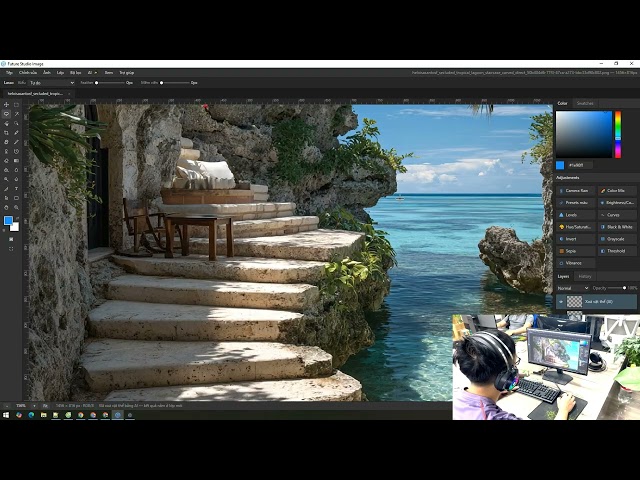Expand the AI menu dropdown
640x480 pixels.
pyautogui.click(x=92, y=73)
